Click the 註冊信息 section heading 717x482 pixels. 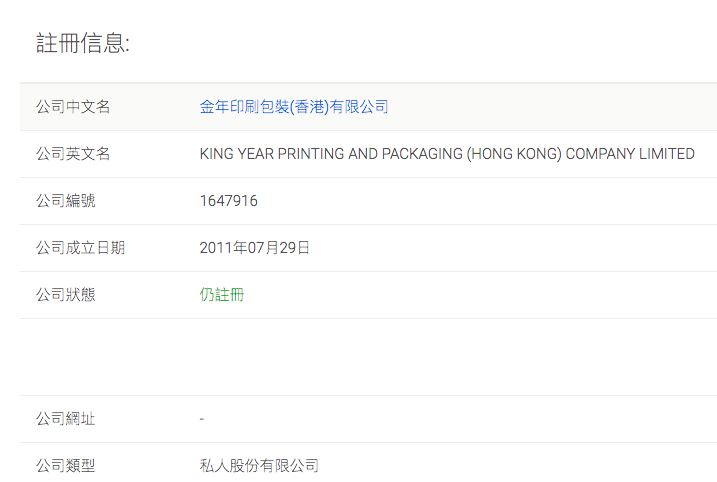[83, 43]
